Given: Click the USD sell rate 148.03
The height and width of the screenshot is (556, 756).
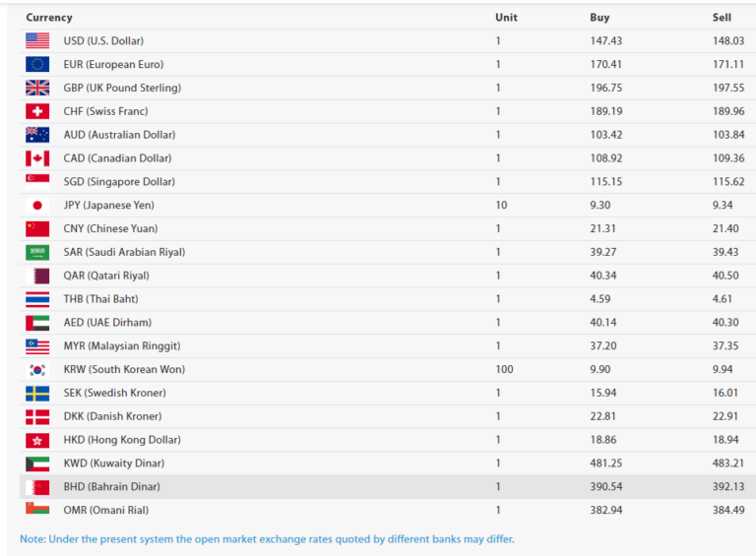Looking at the screenshot, I should pos(727,40).
